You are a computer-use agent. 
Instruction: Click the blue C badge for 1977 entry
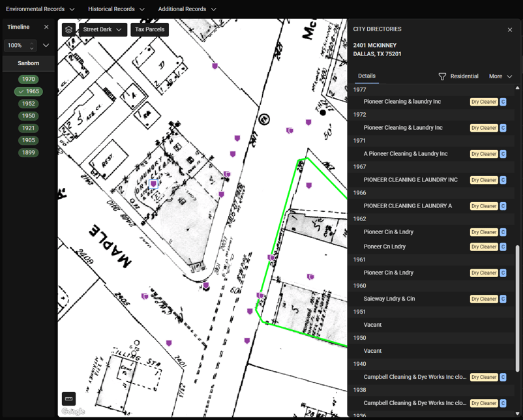(x=503, y=102)
